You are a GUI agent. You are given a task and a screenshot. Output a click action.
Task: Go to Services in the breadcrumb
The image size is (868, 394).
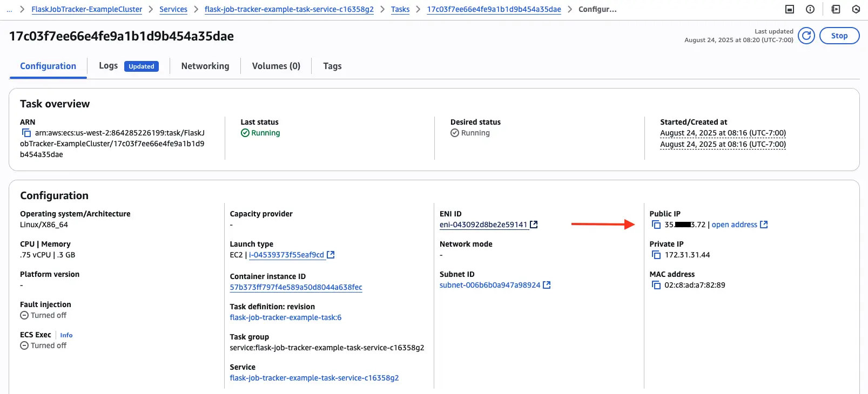[173, 9]
